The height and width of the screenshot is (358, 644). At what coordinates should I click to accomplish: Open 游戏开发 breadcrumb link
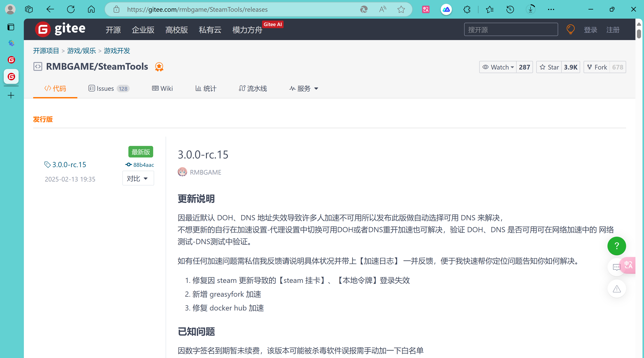pyautogui.click(x=117, y=51)
